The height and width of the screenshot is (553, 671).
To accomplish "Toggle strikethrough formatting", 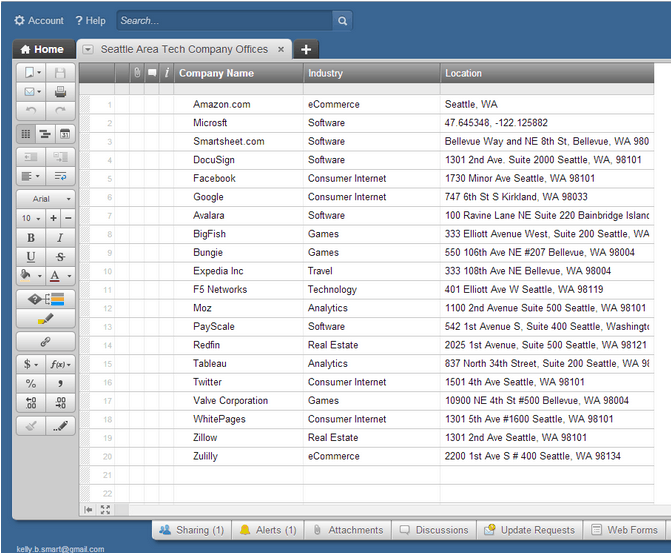I will coord(60,256).
